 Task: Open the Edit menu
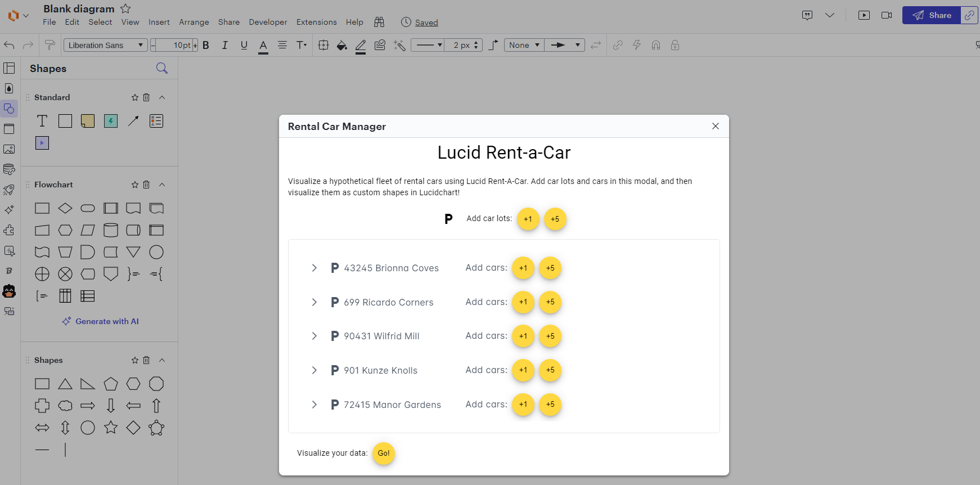tap(72, 22)
